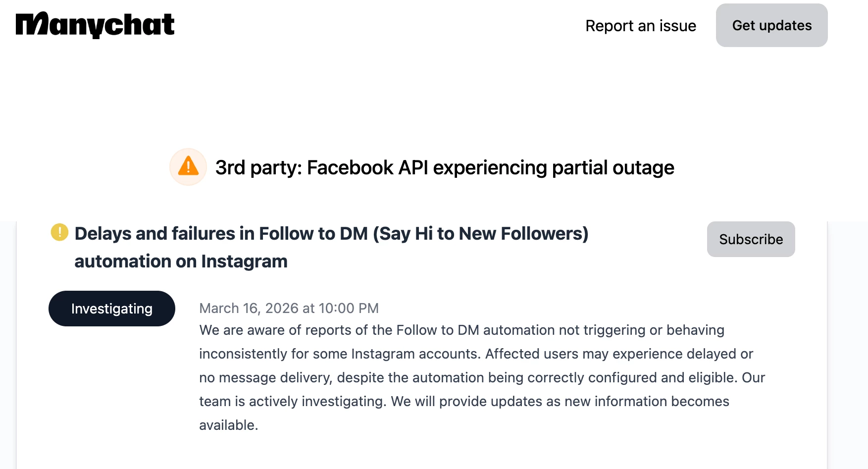Screen dimensions: 868x469
Task: Click "10:00 PM" in the update timestamp
Action: pos(349,308)
